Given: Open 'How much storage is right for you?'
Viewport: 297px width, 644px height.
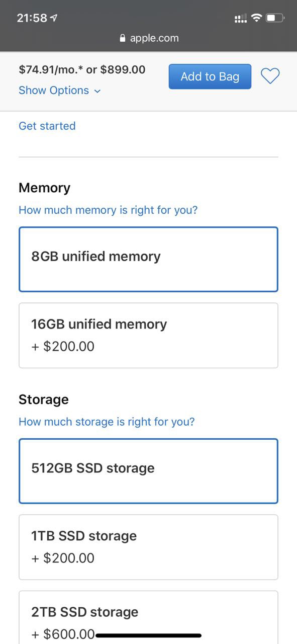Looking at the screenshot, I should pos(107,422).
